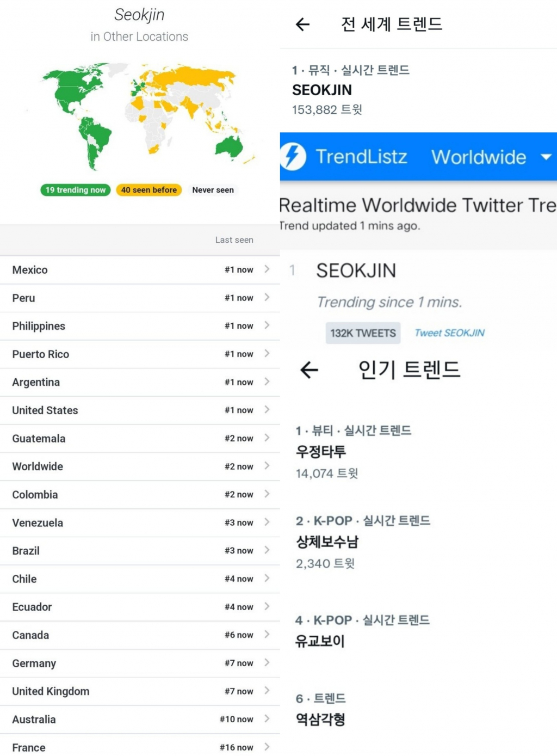Click '#6 now' in Canada row

(239, 635)
